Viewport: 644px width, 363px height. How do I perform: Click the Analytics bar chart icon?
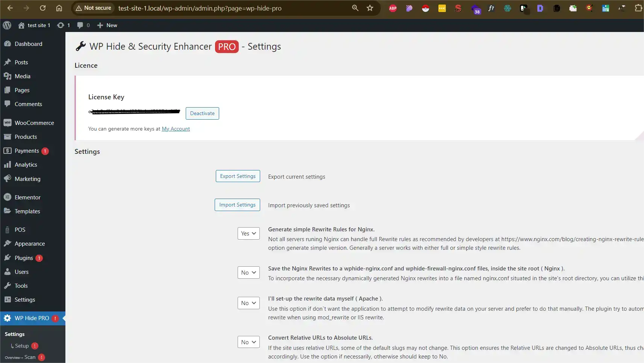pos(7,164)
